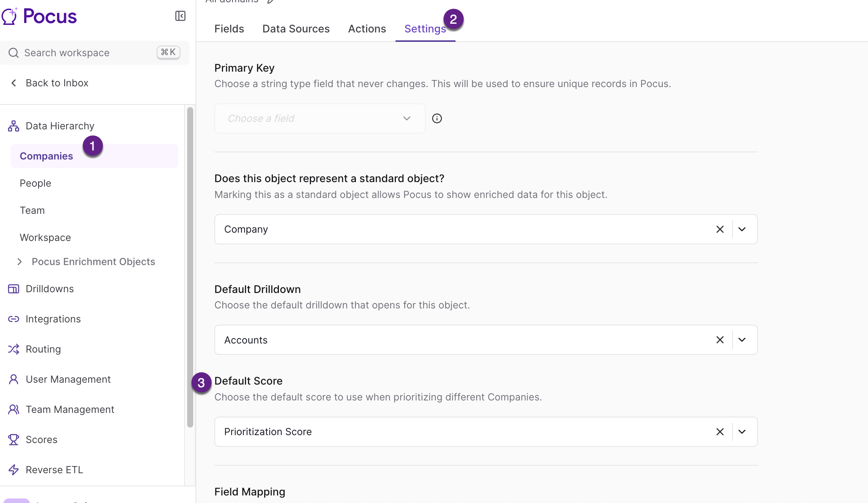Open the Scores trophy item
The width and height of the screenshot is (868, 503).
(41, 440)
